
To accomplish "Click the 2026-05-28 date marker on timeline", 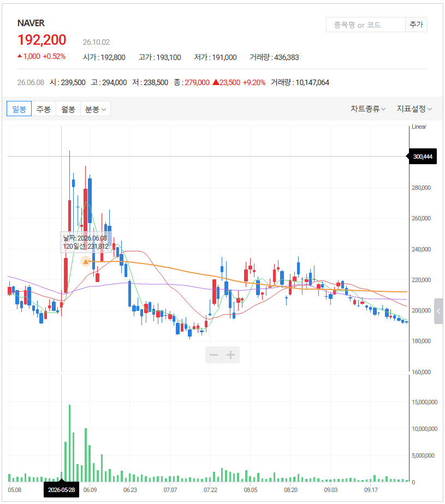I will coord(62,490).
